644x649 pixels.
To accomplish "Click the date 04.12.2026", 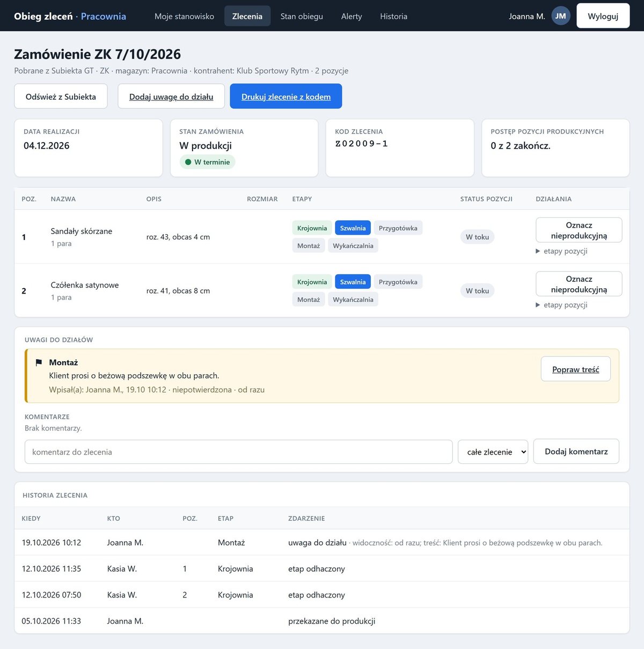I will [x=47, y=145].
